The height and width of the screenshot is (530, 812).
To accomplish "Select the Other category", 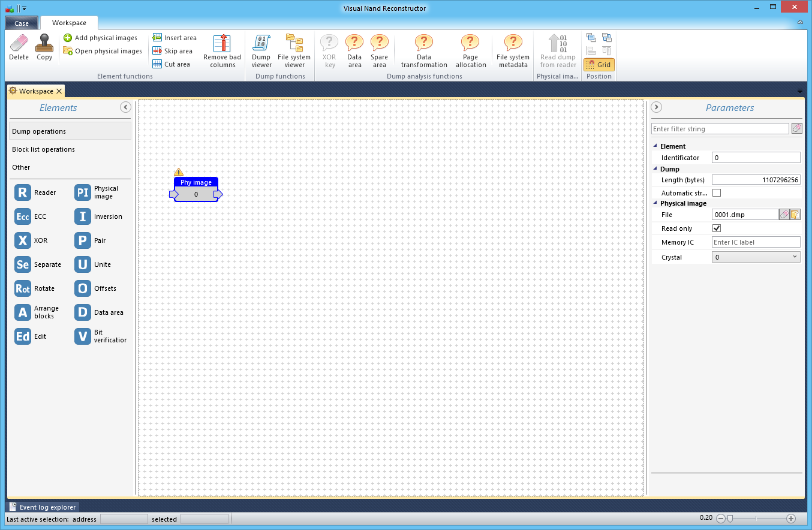I will [x=70, y=167].
